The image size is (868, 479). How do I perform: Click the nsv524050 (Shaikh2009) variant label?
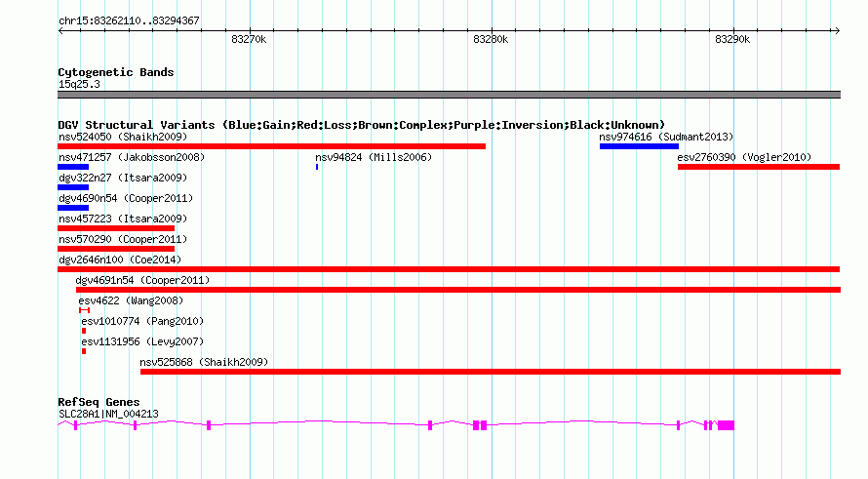click(123, 137)
